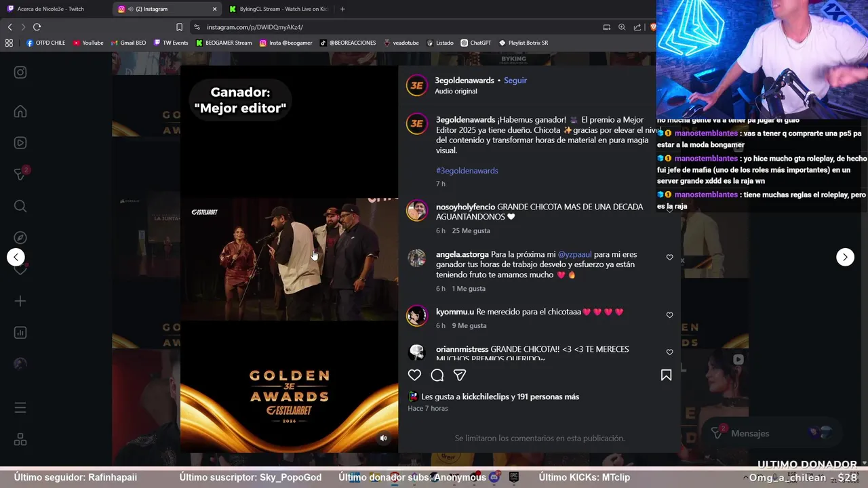Reload the page in browser
This screenshot has width=868, height=488.
(x=37, y=27)
